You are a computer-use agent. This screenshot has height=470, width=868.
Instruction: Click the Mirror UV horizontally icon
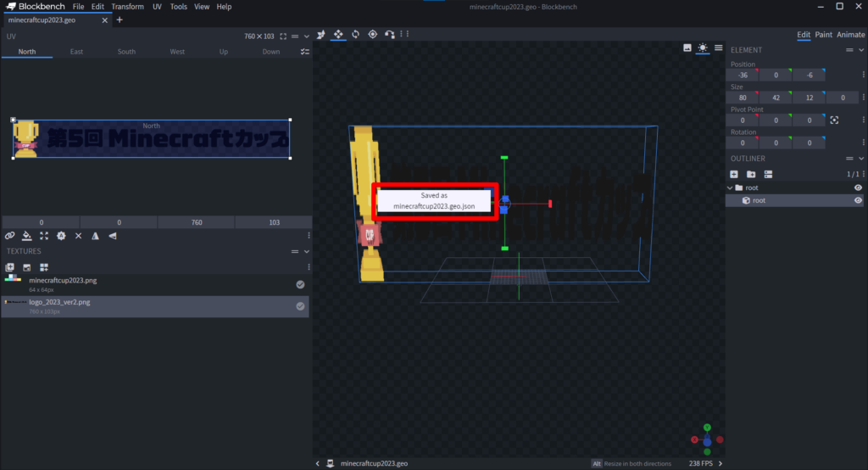95,236
